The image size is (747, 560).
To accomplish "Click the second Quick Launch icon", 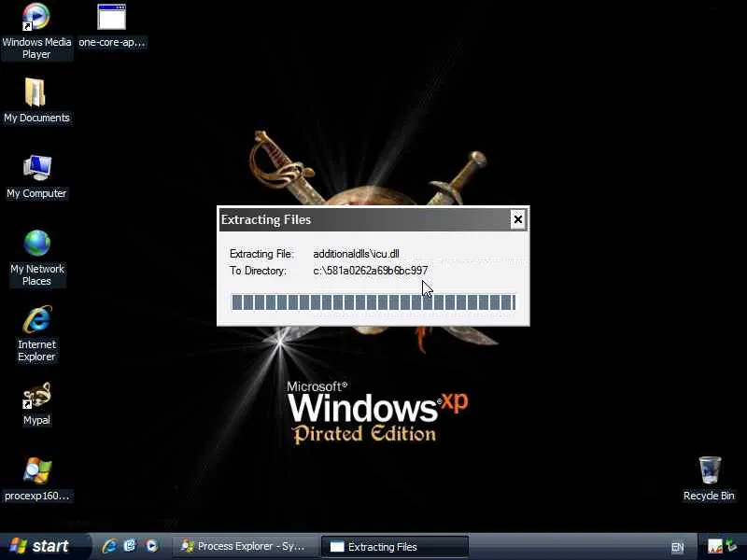I will 130,546.
